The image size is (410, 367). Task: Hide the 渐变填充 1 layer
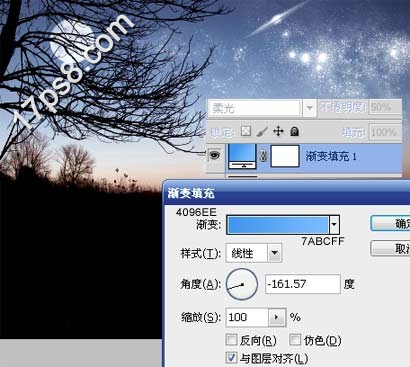coord(215,155)
